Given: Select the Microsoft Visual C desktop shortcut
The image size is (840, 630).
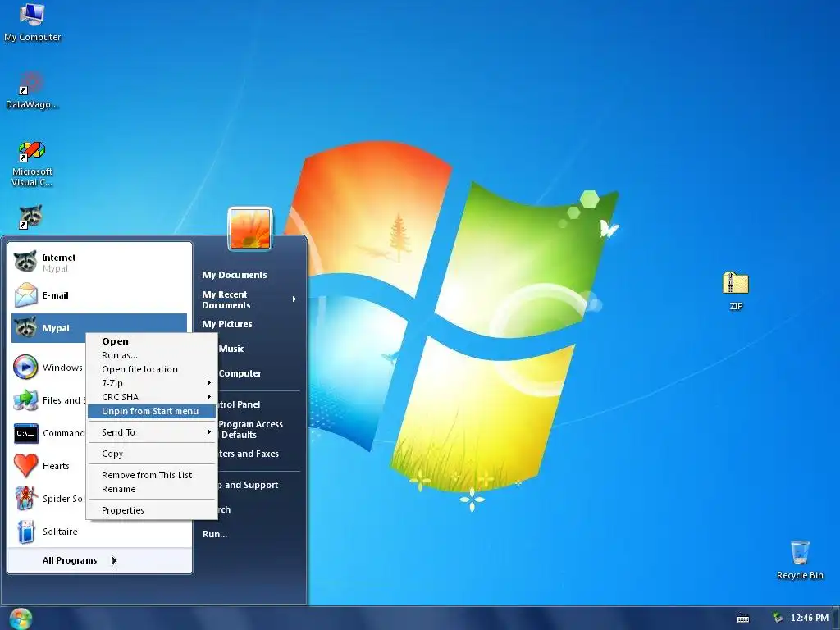Looking at the screenshot, I should [x=32, y=164].
